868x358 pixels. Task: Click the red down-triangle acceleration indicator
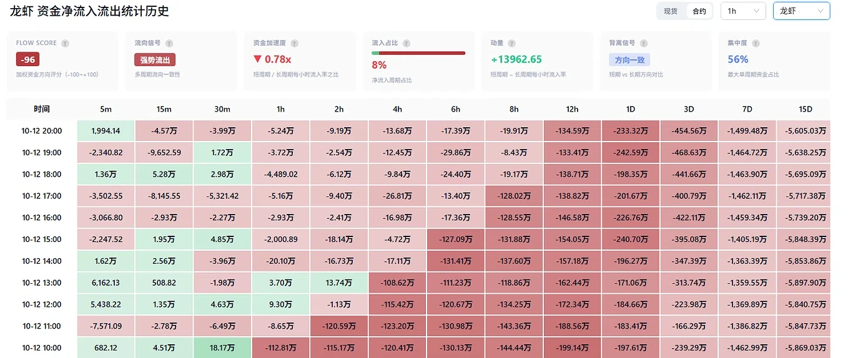coord(257,59)
